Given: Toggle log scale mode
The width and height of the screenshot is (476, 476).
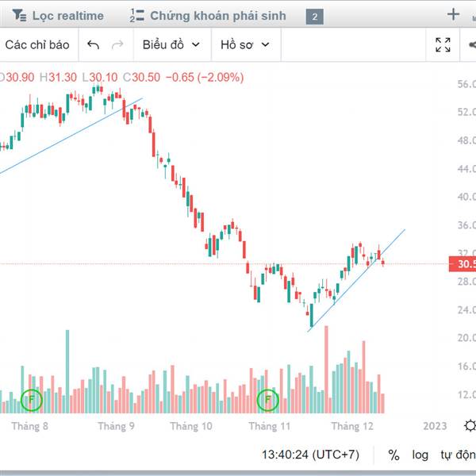Looking at the screenshot, I should [420, 455].
